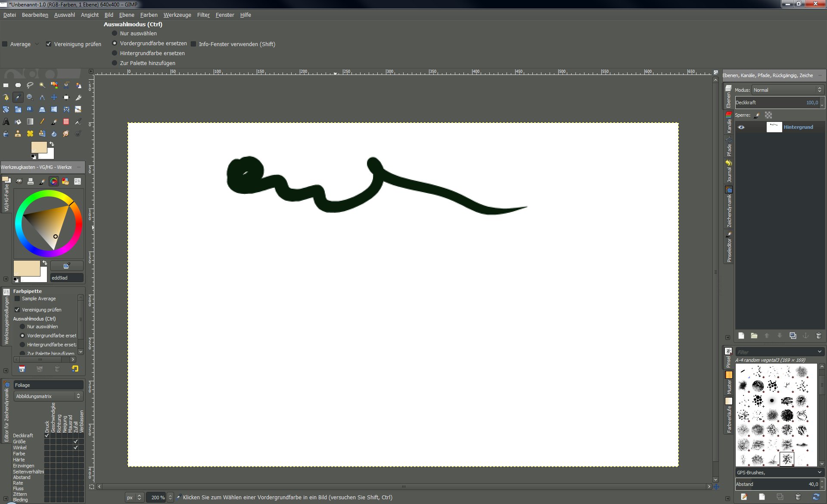Select the Alignment tool
Viewport: 827px width, 504px height.
[x=66, y=97]
